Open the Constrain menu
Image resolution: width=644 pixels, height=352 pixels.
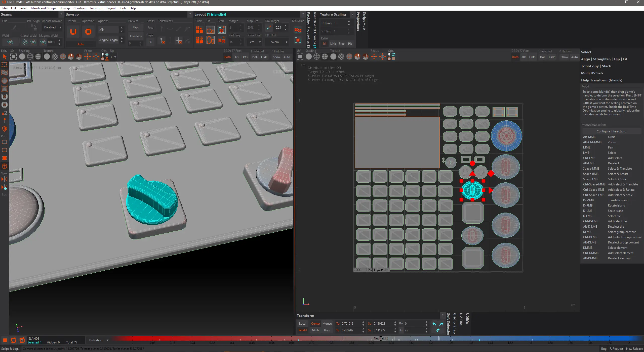coord(80,8)
